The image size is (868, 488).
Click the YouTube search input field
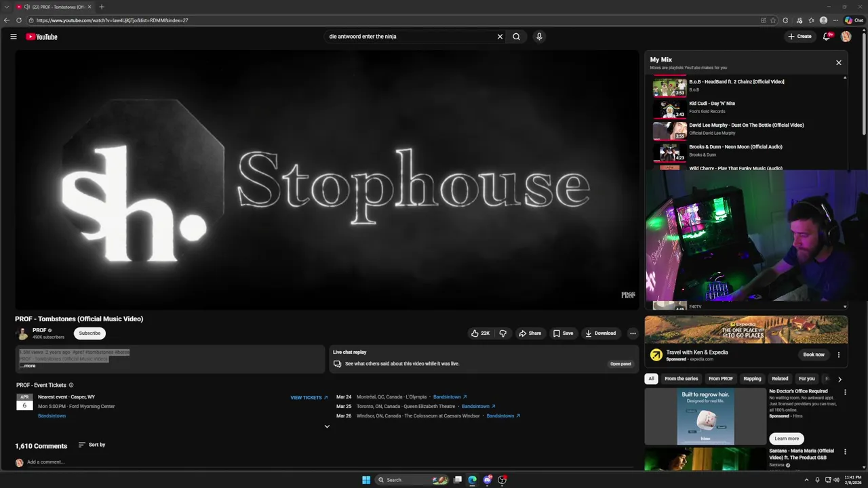coord(410,37)
